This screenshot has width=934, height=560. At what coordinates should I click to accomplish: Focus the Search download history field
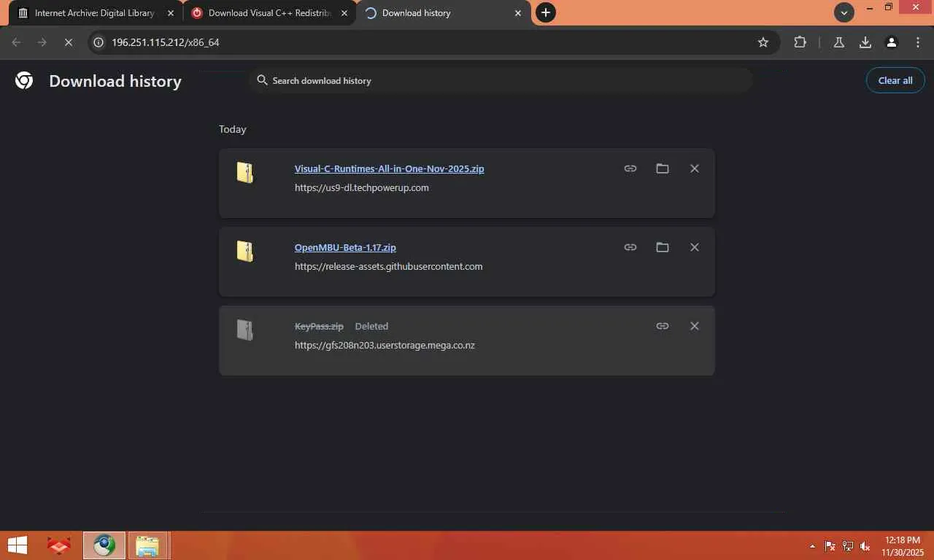[x=501, y=80]
